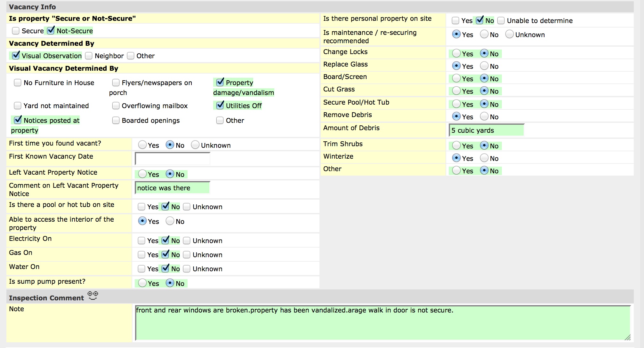Viewport: 644px width, 348px height.
Task: Tick the Yard not maintained box
Action: point(18,106)
